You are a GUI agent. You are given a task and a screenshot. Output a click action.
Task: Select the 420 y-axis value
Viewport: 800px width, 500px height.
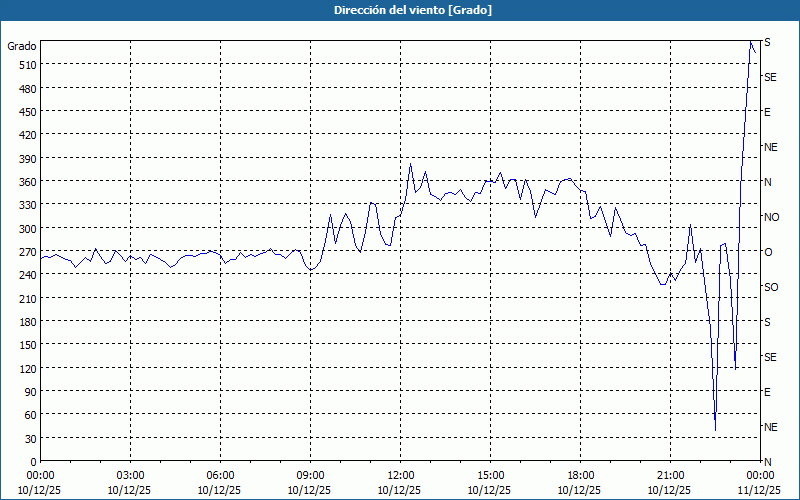pyautogui.click(x=28, y=135)
